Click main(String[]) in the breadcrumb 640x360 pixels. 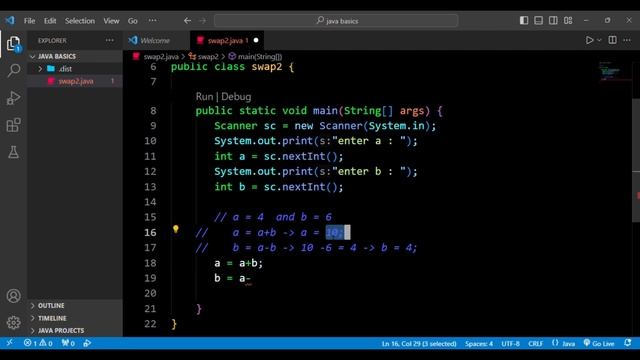click(260, 57)
